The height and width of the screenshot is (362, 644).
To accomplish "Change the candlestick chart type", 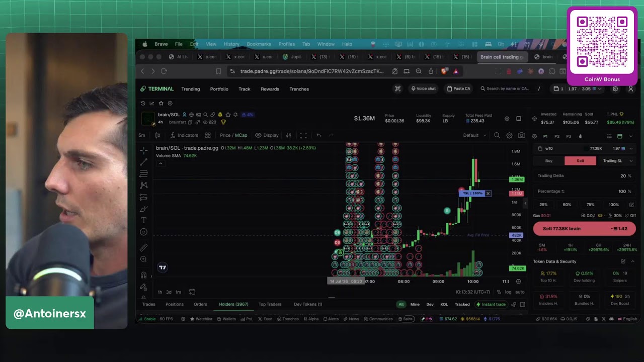I will point(157,135).
